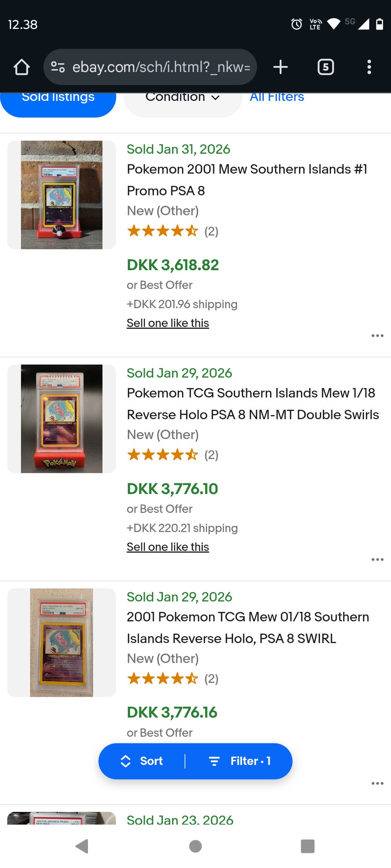Open the tab switcher showing 5 tabs
391x868 pixels.
[325, 67]
